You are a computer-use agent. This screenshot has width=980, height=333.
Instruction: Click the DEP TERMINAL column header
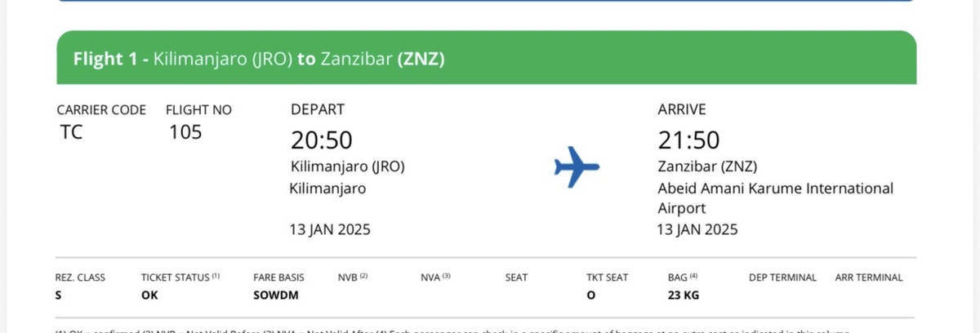[782, 277]
